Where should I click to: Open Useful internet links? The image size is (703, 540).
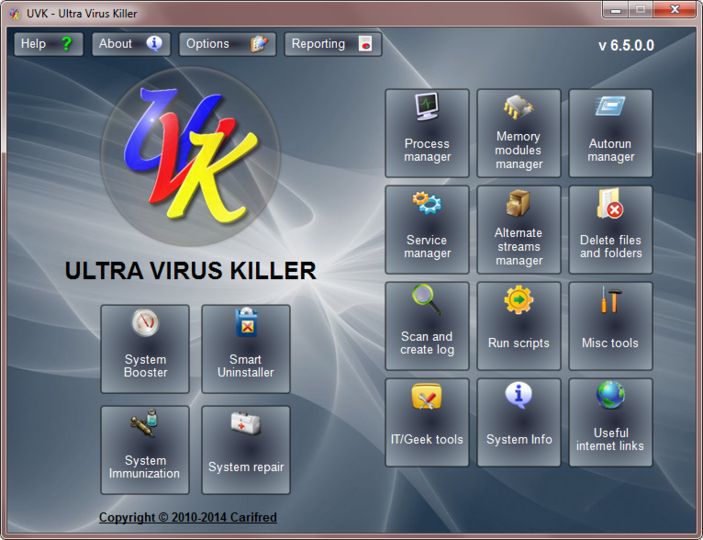[611, 422]
